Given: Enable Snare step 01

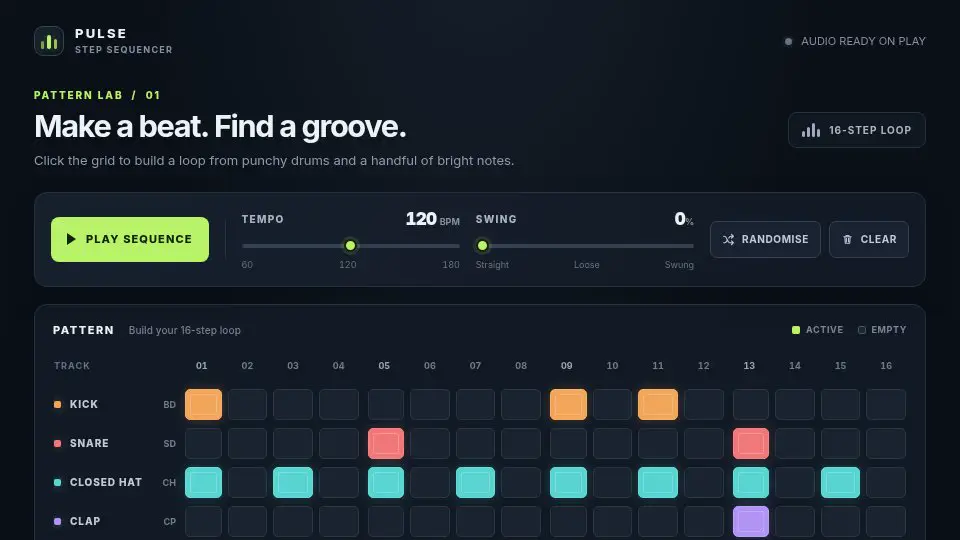Looking at the screenshot, I should coord(203,443).
